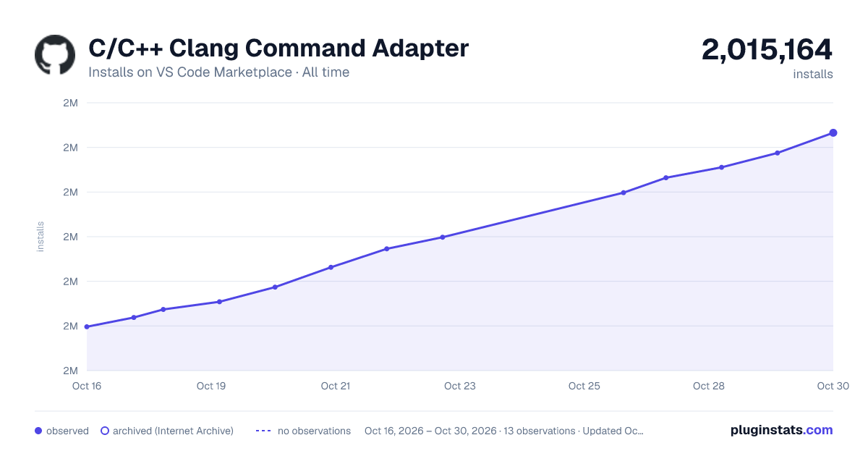Click the Oct 23 x-axis label
The width and height of the screenshot is (868, 456).
point(460,386)
